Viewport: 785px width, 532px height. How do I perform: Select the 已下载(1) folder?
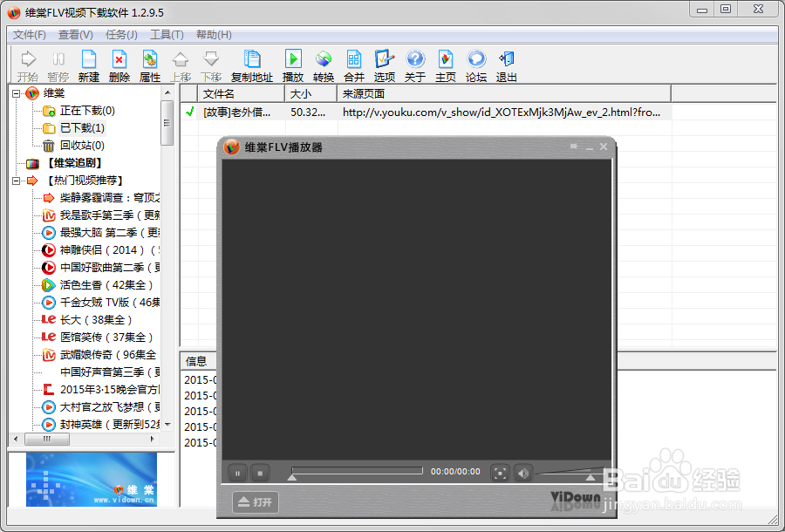point(82,128)
